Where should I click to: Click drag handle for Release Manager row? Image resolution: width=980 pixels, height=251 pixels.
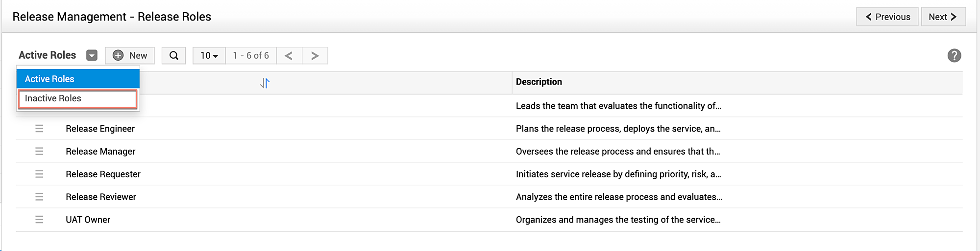point(39,152)
